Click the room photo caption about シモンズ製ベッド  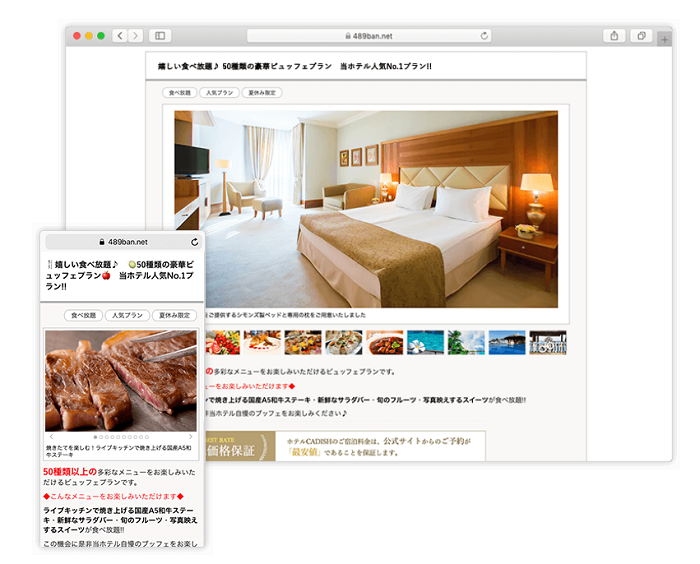pos(285,315)
